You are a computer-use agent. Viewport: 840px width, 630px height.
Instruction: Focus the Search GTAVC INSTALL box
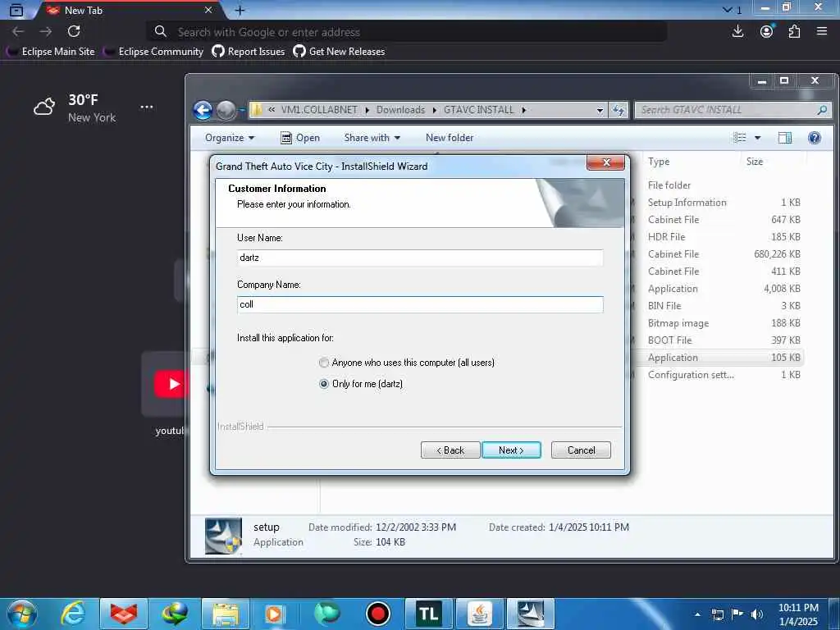click(x=733, y=110)
